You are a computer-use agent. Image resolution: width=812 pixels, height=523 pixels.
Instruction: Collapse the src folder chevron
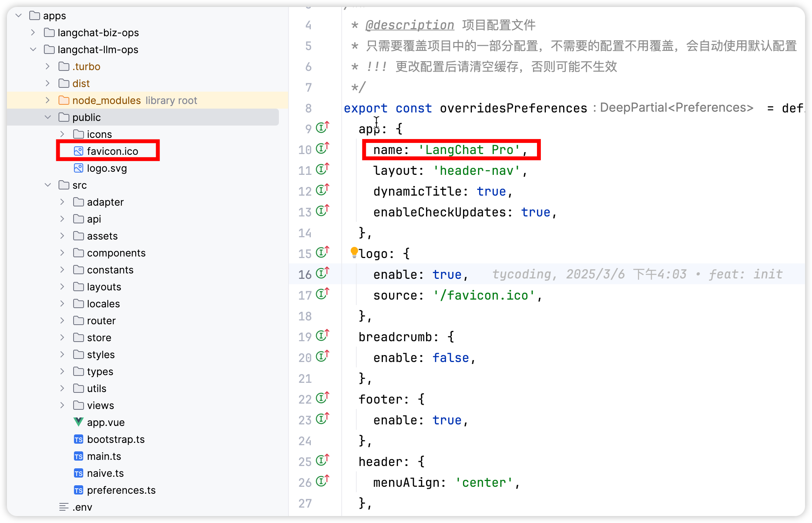coord(48,185)
